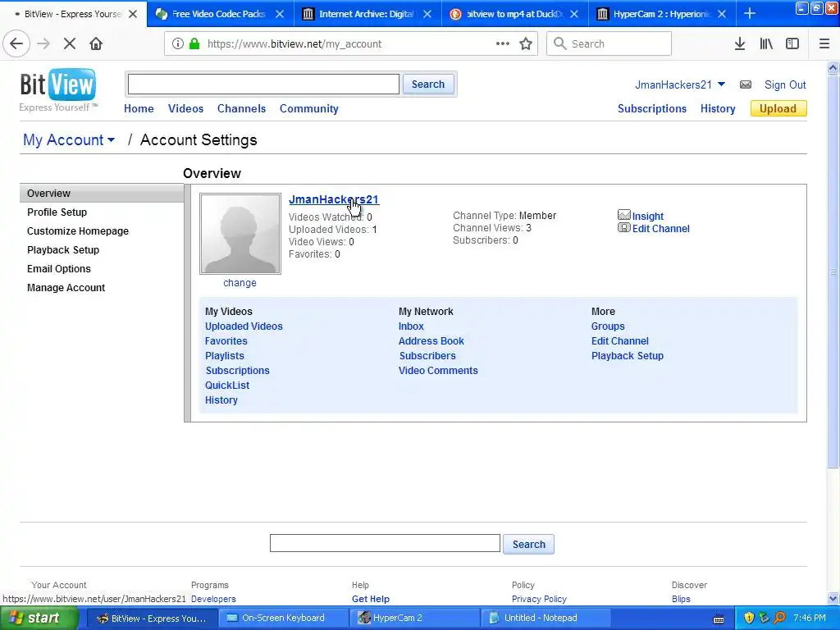This screenshot has width=840, height=630.
Task: Click the top Search button
Action: tap(428, 84)
